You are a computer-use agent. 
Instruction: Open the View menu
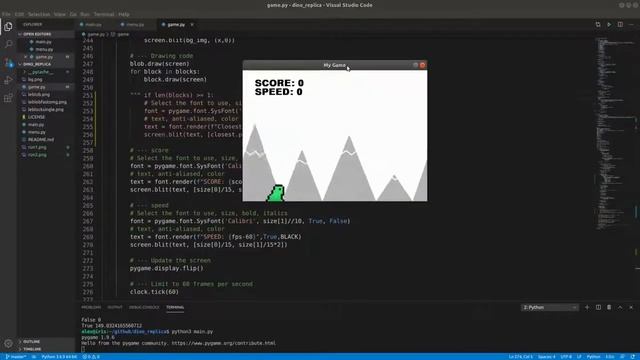click(60, 14)
